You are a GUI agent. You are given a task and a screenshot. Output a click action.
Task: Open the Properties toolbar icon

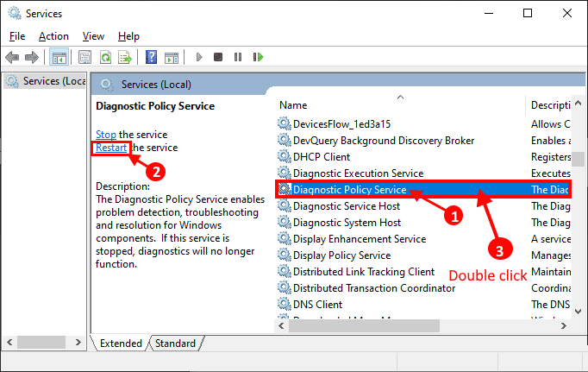(x=84, y=57)
